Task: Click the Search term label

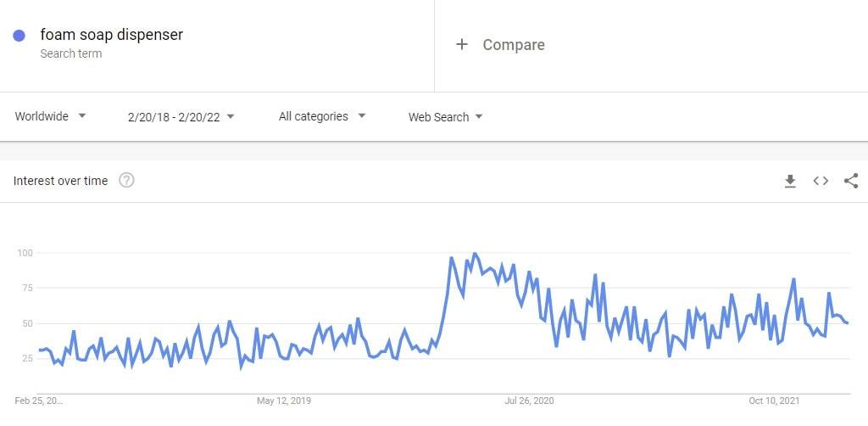Action: [x=71, y=53]
